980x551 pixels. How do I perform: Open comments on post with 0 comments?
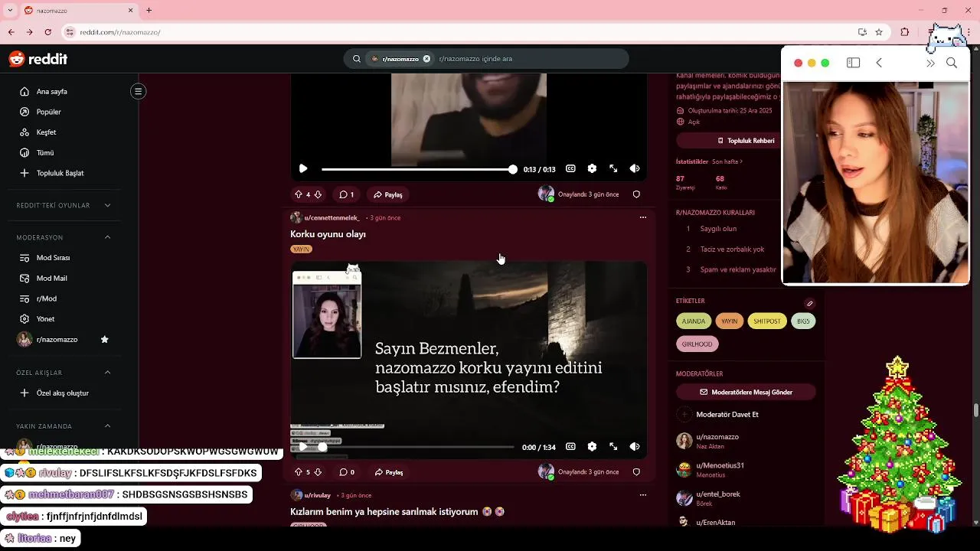point(347,472)
